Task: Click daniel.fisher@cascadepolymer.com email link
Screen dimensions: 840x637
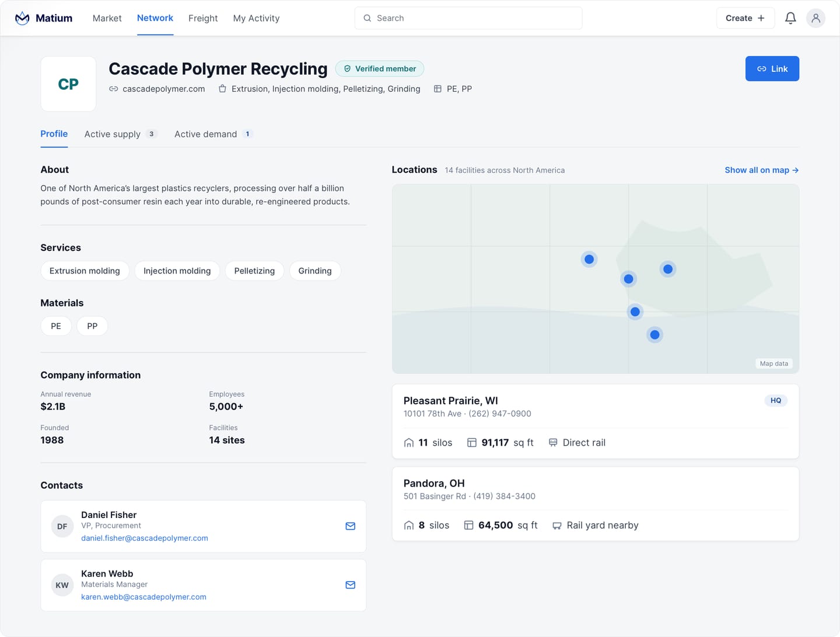Action: pyautogui.click(x=145, y=538)
